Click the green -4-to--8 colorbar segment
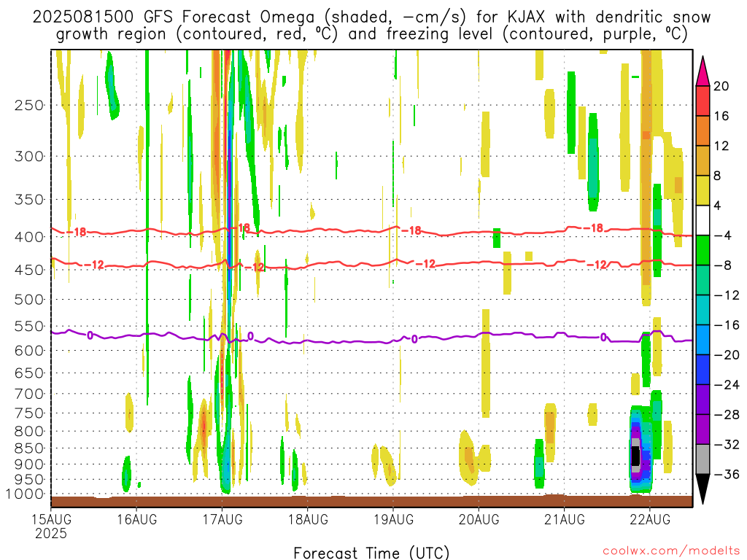This screenshot has width=747, height=560. click(703, 251)
